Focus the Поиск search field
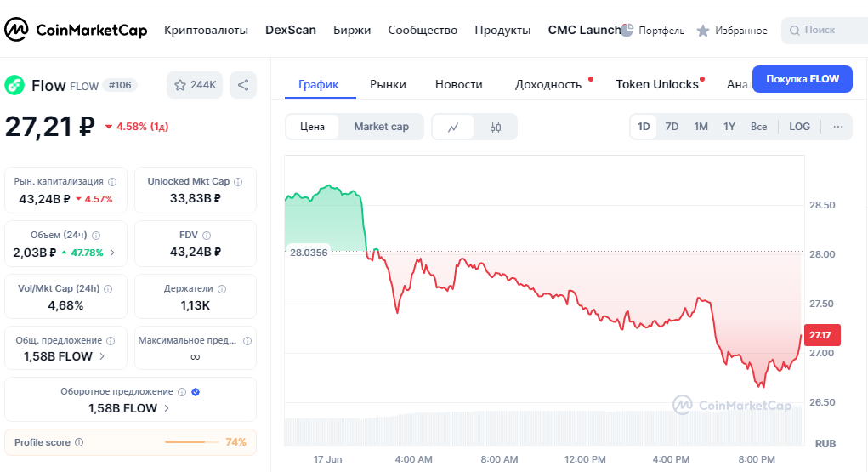 tap(825, 31)
